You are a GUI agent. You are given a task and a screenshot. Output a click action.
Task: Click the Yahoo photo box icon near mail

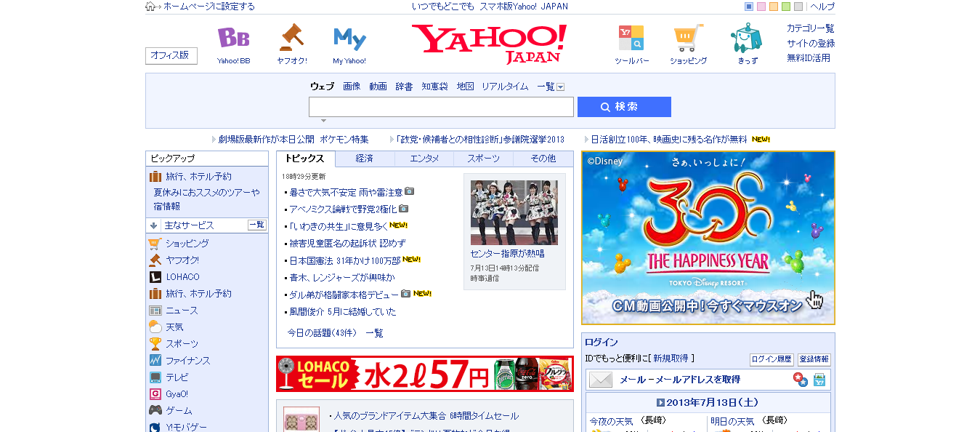pyautogui.click(x=819, y=380)
